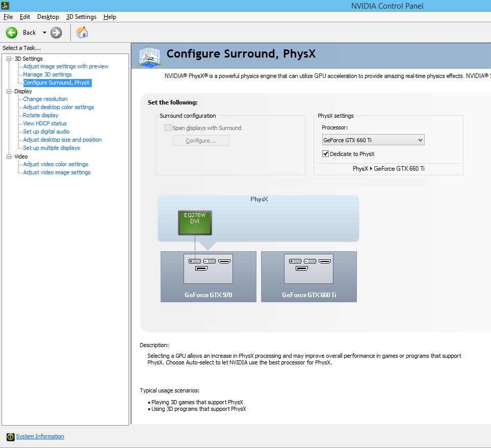Screen dimensions: 491x448
Task: Select the GeForce GTX 660 Ti card graphic
Action: click(308, 276)
